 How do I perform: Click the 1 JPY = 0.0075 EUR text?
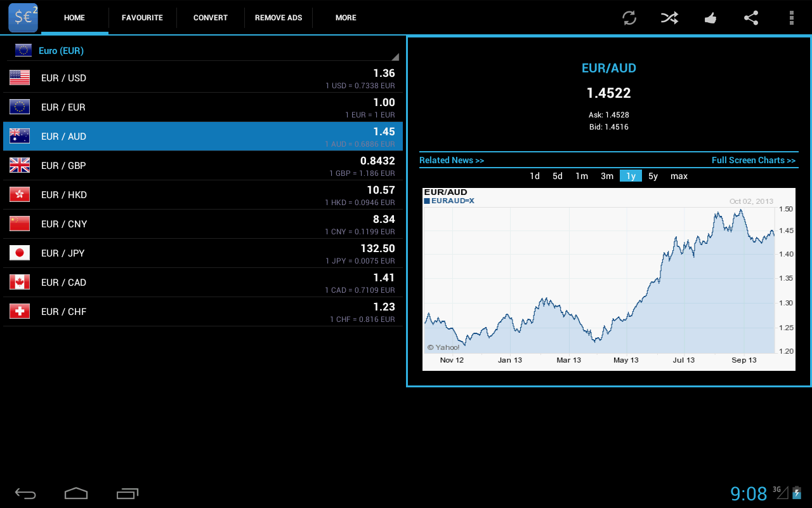(360, 261)
